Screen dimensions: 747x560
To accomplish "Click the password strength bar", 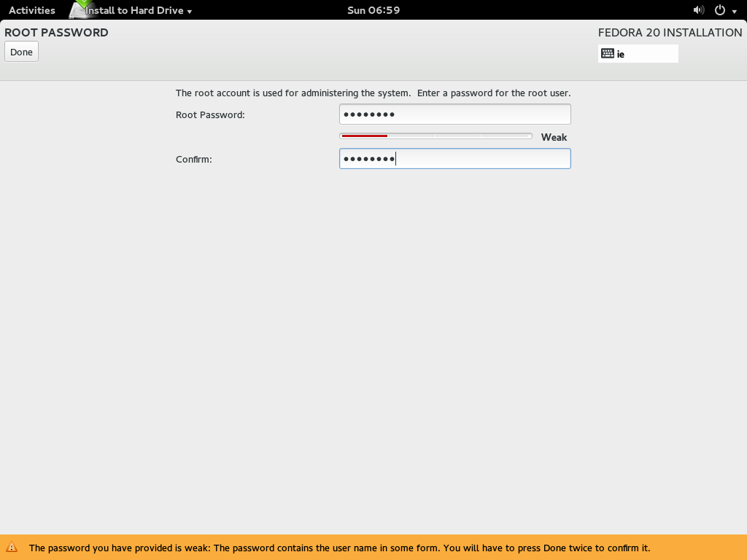I will pyautogui.click(x=436, y=136).
